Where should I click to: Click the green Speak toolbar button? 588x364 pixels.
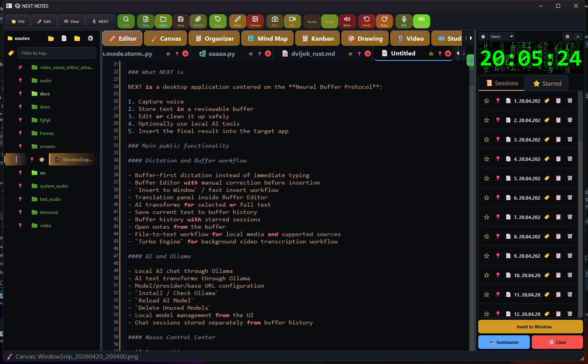pos(422,21)
